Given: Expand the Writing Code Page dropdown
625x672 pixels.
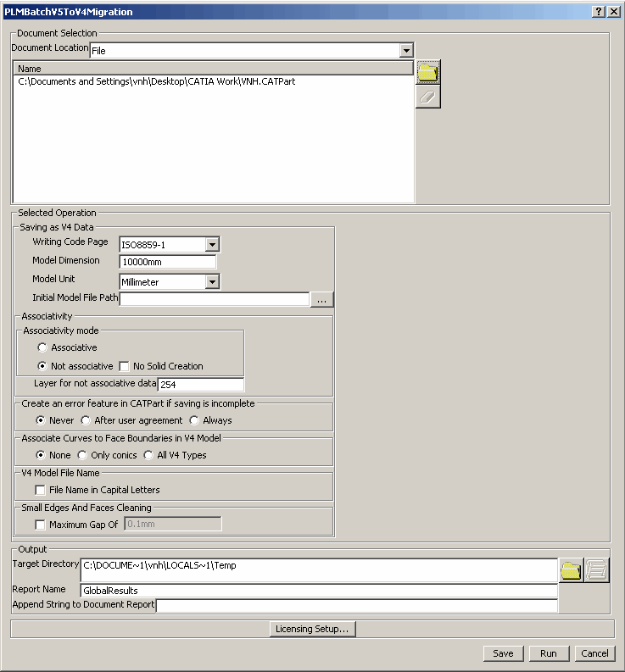Looking at the screenshot, I should point(212,245).
